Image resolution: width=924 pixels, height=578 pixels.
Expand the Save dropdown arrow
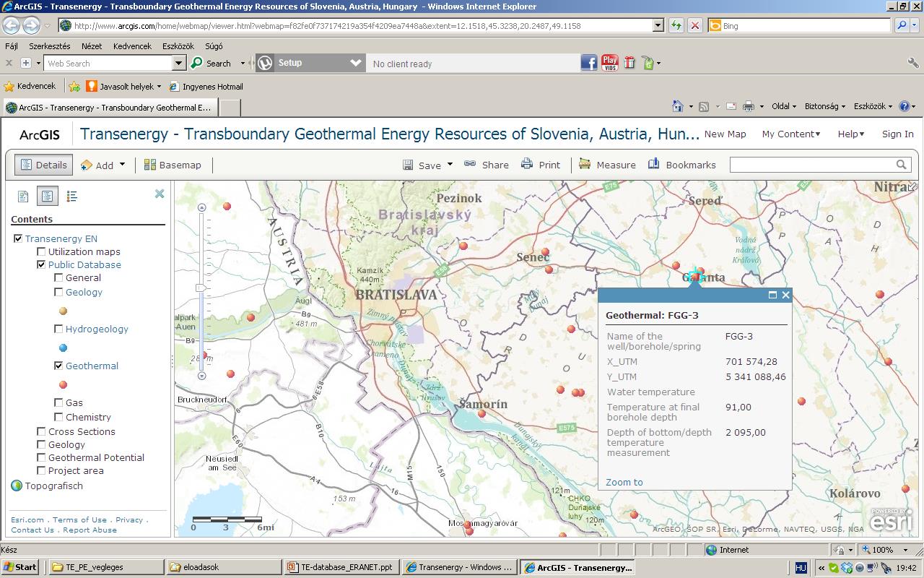(450, 164)
